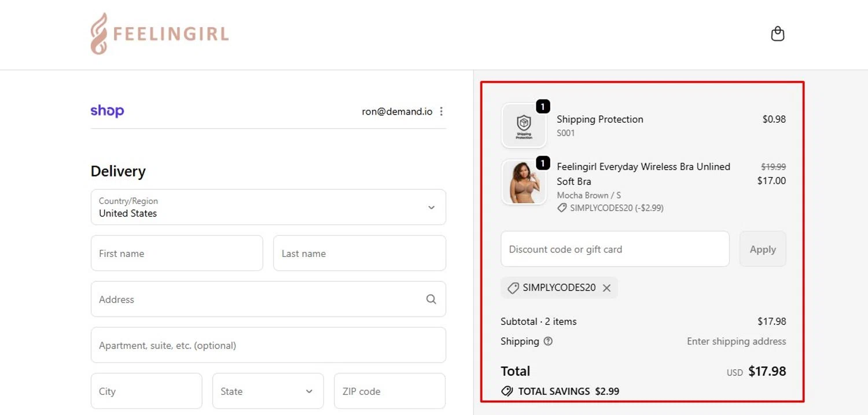Click the Wireless Bra product thumbnail
The image size is (868, 415).
click(524, 182)
